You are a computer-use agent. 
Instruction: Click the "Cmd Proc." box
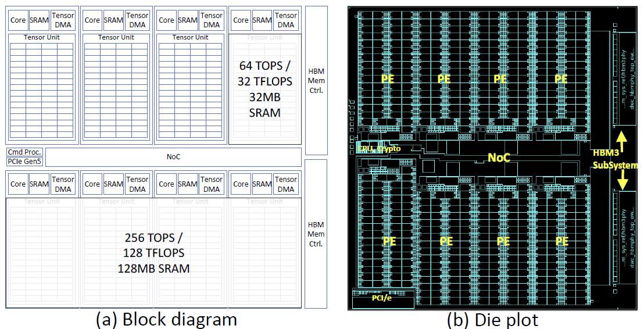pos(24,152)
